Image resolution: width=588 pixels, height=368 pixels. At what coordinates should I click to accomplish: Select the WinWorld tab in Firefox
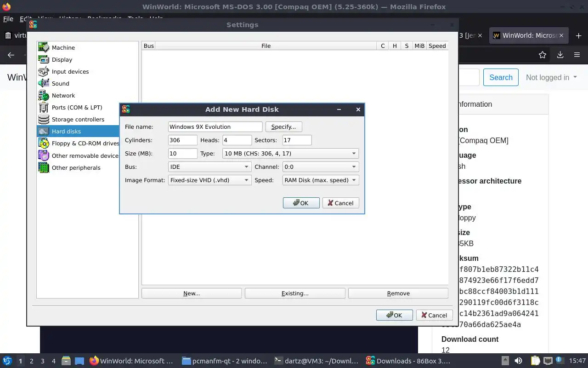pyautogui.click(x=530, y=35)
